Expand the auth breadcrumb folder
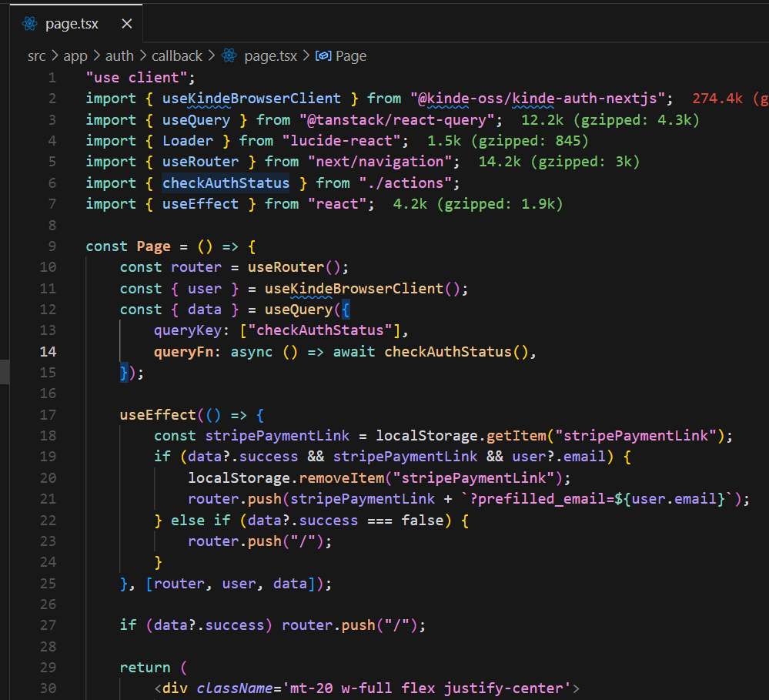This screenshot has height=700, width=769. click(x=119, y=56)
